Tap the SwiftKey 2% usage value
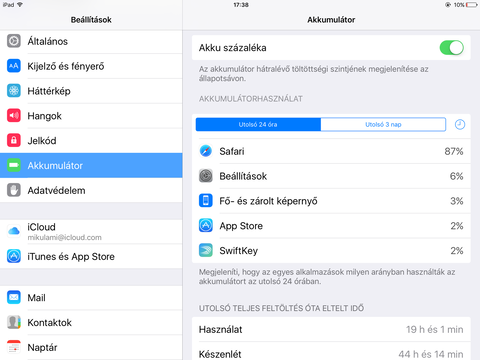Screen dimensions: 480x360 (457, 251)
